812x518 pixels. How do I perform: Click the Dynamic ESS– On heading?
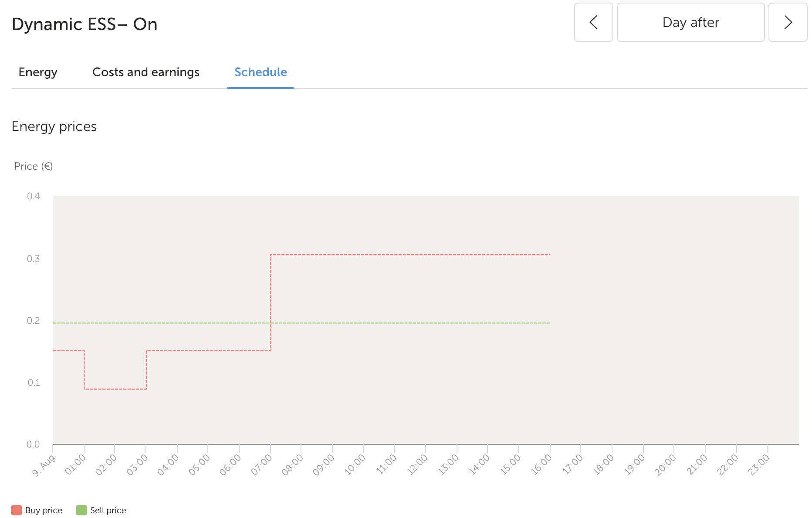85,24
